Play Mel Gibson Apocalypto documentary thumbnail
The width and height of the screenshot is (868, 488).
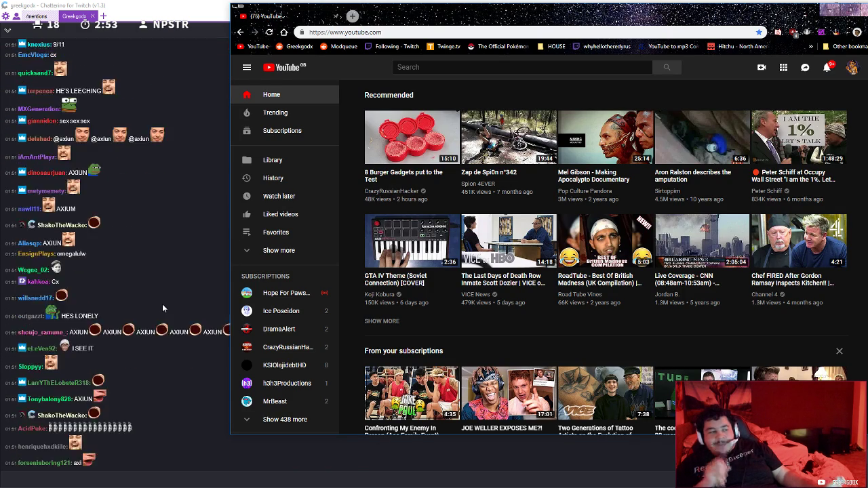pyautogui.click(x=605, y=138)
